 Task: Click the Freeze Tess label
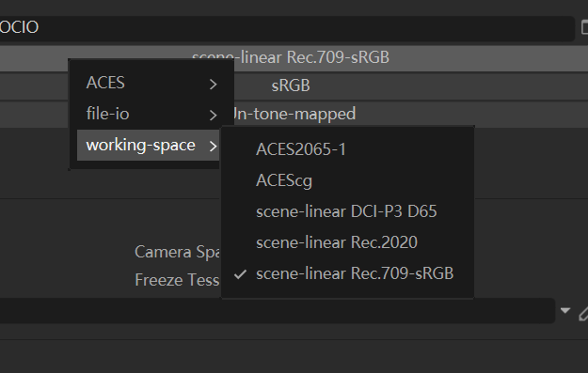pyautogui.click(x=177, y=280)
